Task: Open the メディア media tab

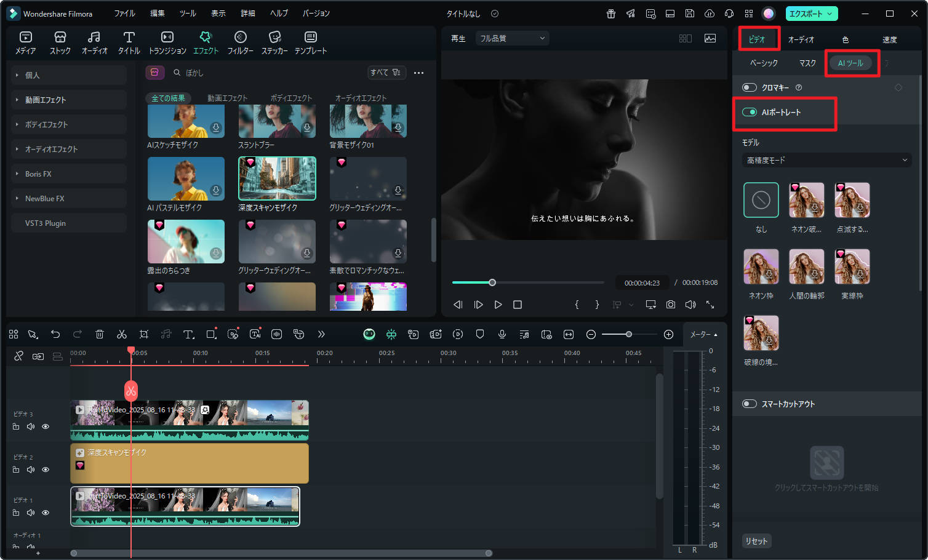Action: coord(25,43)
